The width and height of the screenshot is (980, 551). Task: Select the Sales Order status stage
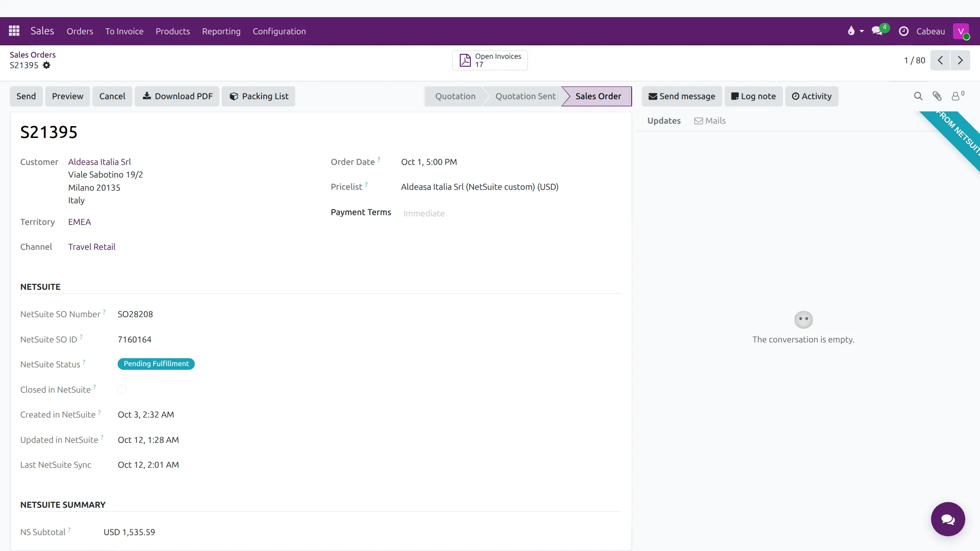[x=598, y=96]
